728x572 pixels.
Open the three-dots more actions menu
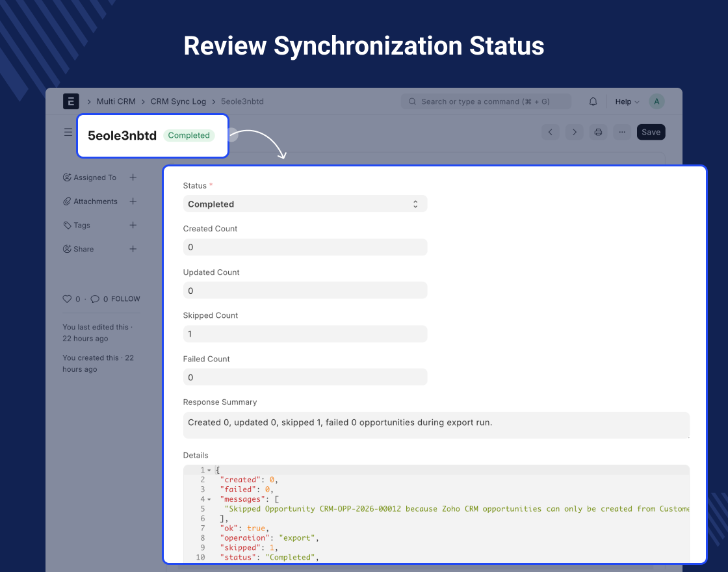click(x=622, y=133)
